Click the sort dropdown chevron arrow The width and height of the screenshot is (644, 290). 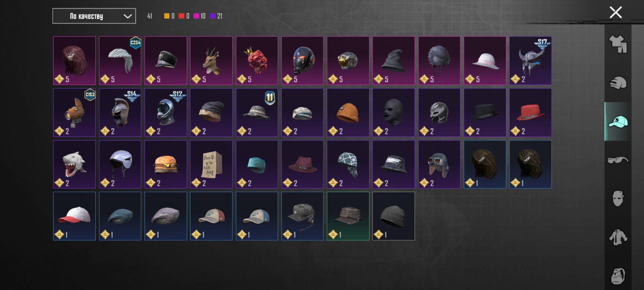[128, 16]
